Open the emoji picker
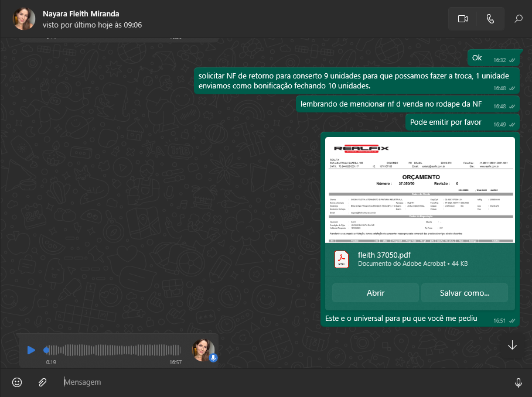Screen dimensions: 532x397 [x=17, y=382]
